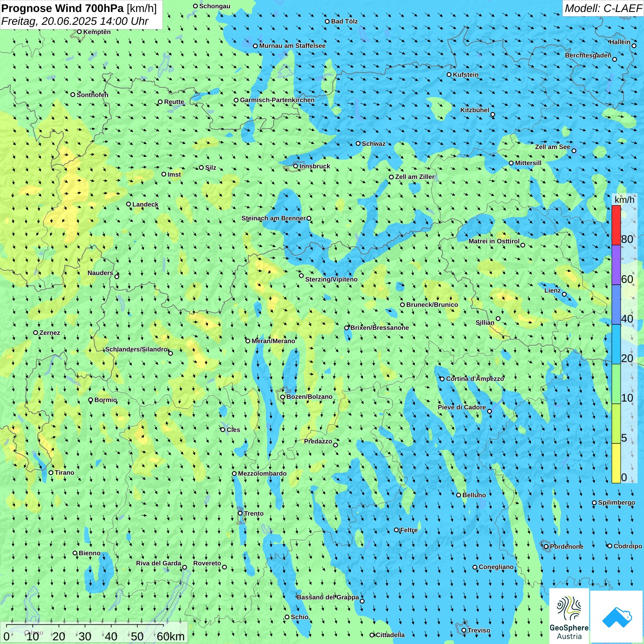644x644 pixels.
Task: Click the 'Schongau' label
Action: click(x=215, y=6)
